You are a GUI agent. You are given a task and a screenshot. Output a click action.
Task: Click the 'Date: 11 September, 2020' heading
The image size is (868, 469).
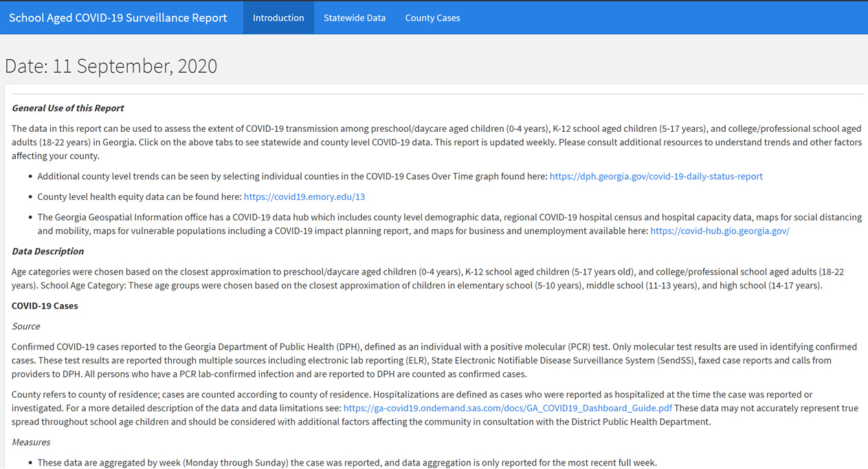[111, 66]
